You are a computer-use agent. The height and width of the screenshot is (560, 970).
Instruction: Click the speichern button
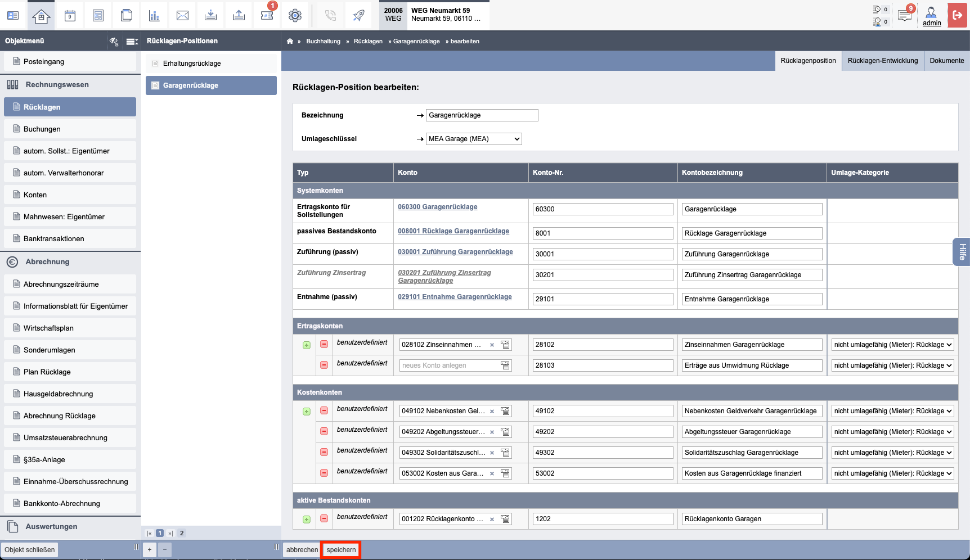click(341, 550)
